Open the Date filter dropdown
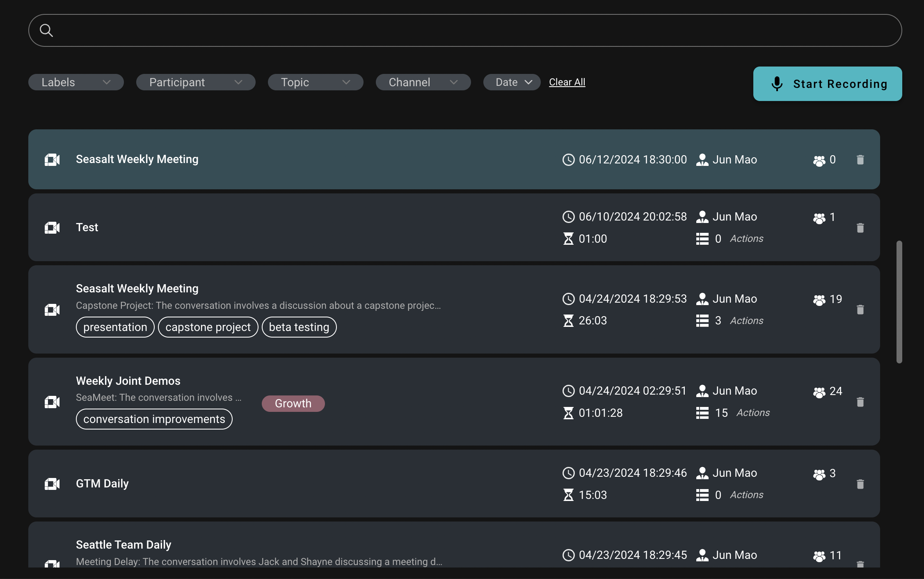Screen dimensions: 924x579 click(512, 82)
